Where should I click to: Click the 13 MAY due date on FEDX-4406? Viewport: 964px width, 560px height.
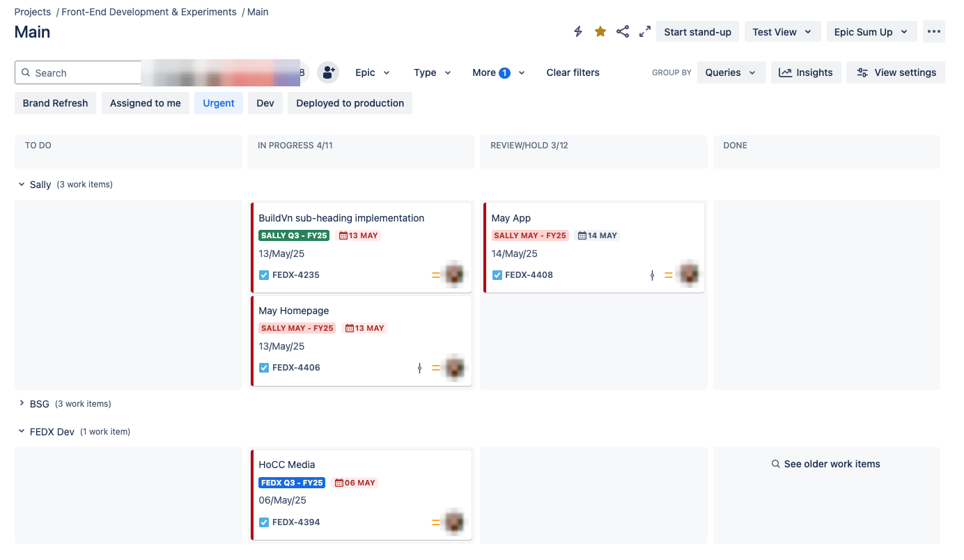364,328
